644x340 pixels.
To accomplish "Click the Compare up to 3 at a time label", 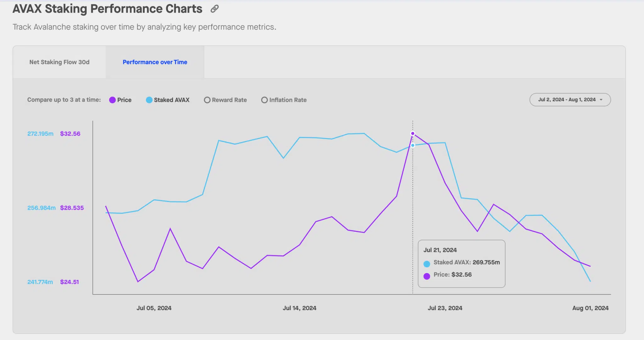I will pyautogui.click(x=64, y=100).
